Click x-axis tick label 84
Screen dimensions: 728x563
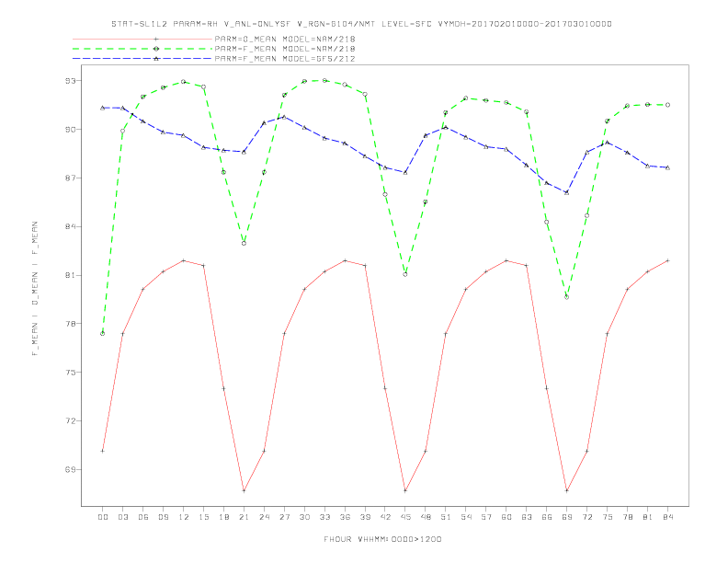point(668,517)
